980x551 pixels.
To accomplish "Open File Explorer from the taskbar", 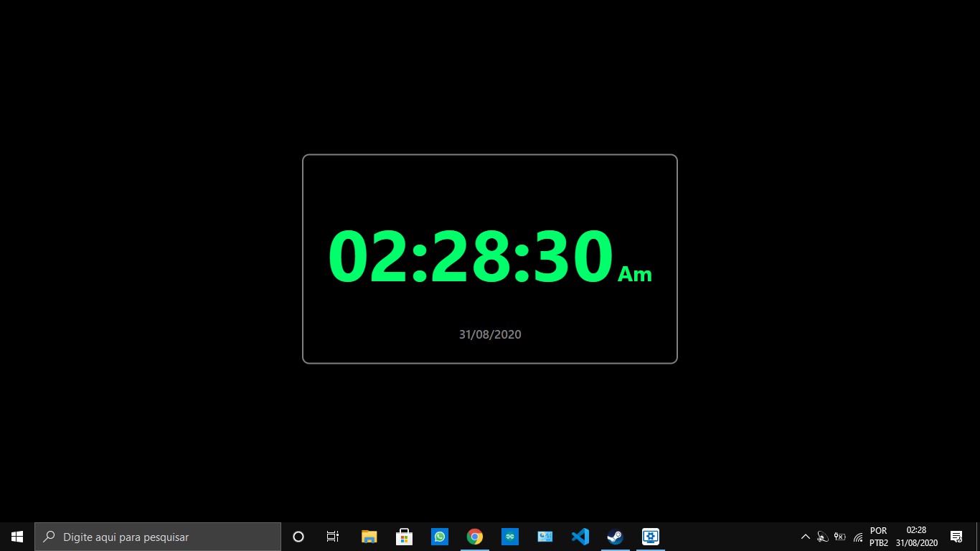I will [369, 536].
